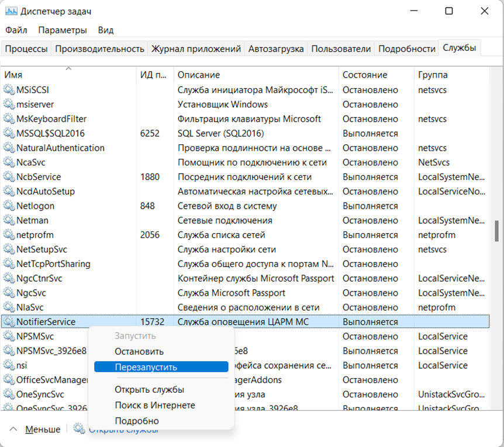
Task: Sort services by the Описание column header
Action: (256, 75)
